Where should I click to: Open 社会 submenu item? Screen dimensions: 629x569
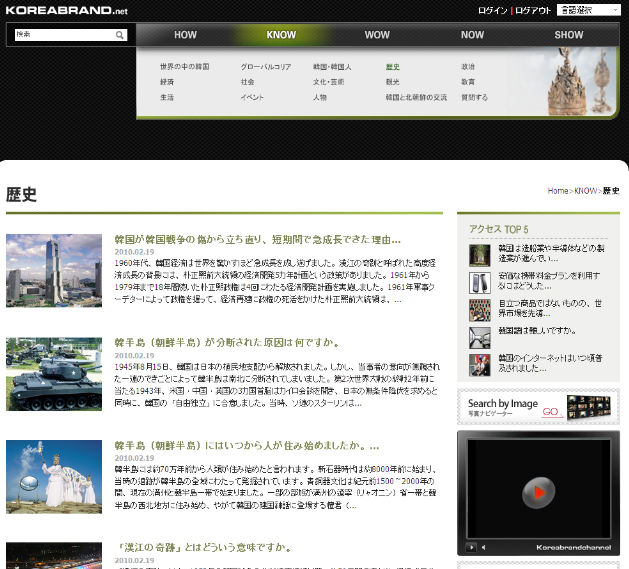[248, 82]
